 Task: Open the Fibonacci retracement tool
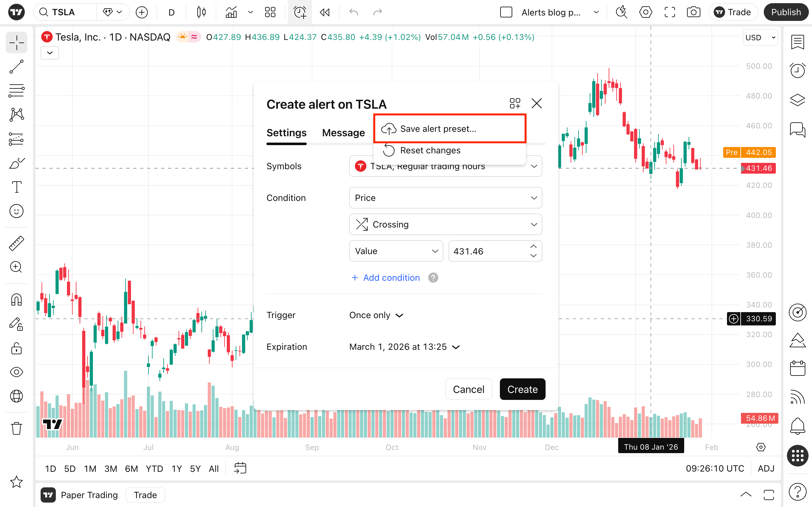[x=16, y=91]
